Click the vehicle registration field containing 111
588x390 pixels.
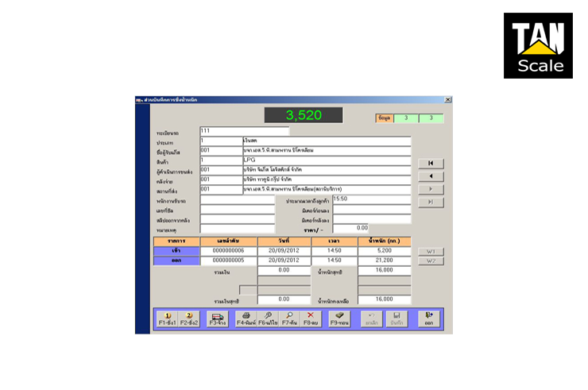(244, 131)
